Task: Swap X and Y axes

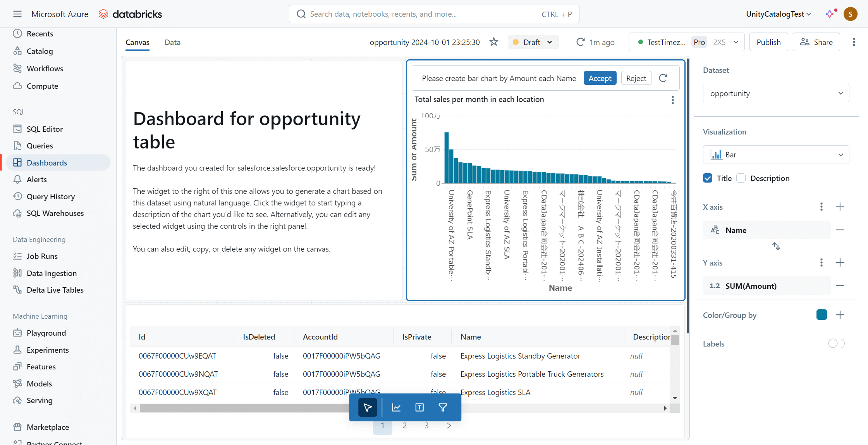Action: (x=776, y=246)
